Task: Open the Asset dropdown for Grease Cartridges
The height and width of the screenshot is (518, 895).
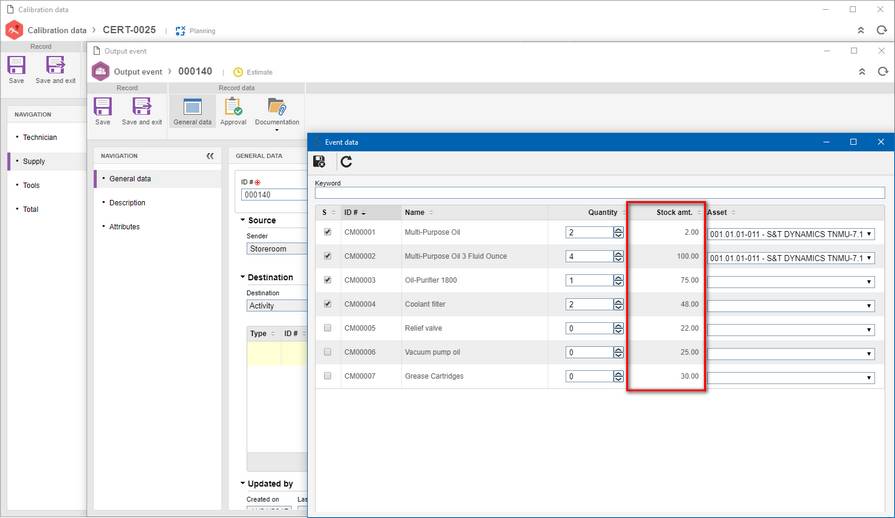Action: (791, 378)
